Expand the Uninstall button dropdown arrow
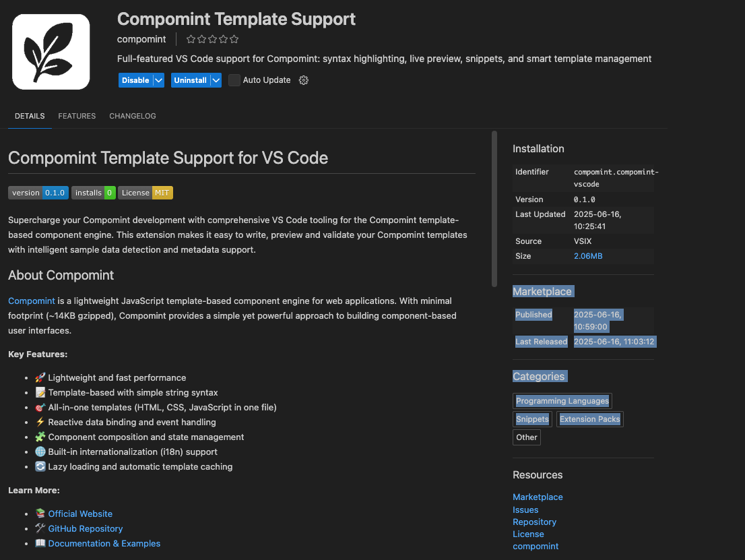Viewport: 745px width, 560px height. 216,80
